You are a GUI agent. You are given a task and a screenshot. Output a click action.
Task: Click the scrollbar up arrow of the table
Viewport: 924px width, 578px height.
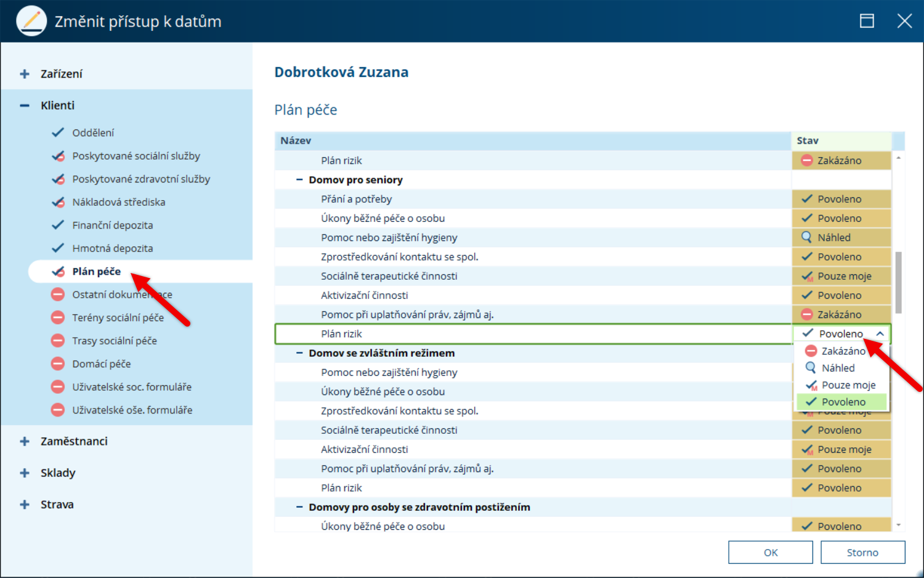[x=898, y=158]
